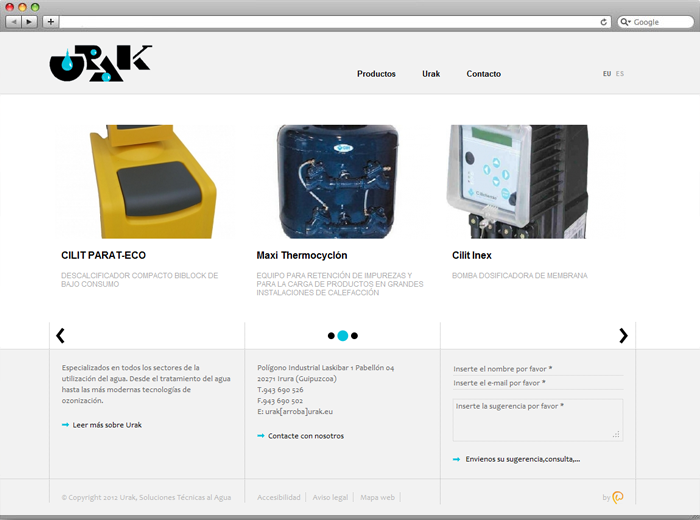Submit via Envíenos su sugerencia link

tap(523, 459)
